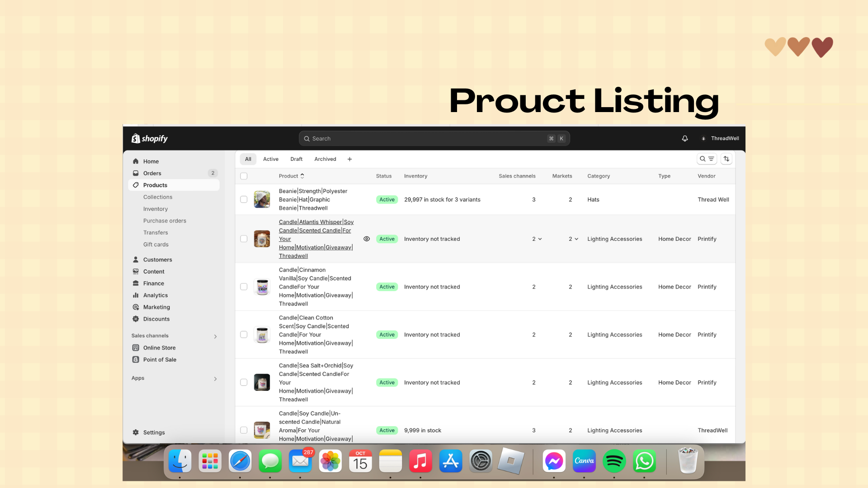Open Analytics from the sidebar
The width and height of the screenshot is (868, 488).
[x=155, y=296]
